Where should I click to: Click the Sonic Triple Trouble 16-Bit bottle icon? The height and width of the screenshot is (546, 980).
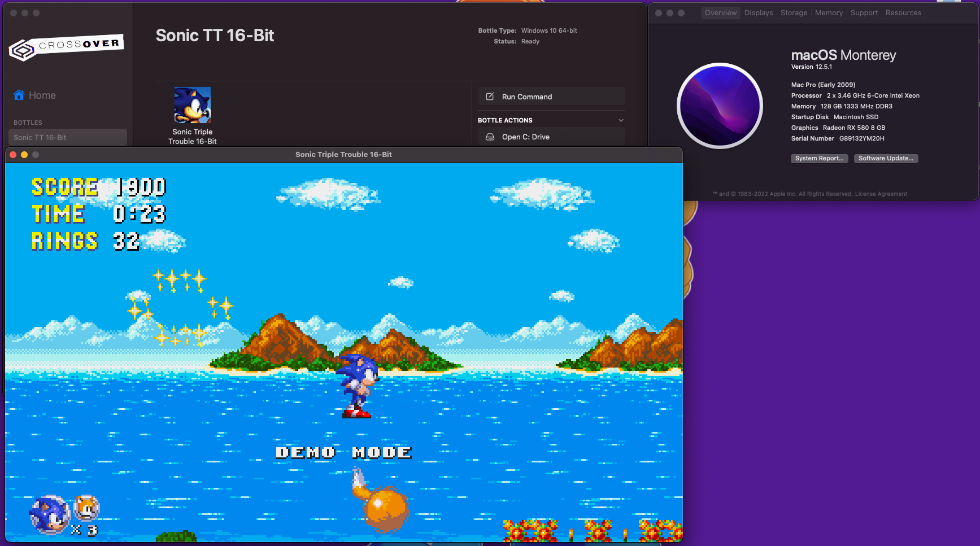[192, 105]
